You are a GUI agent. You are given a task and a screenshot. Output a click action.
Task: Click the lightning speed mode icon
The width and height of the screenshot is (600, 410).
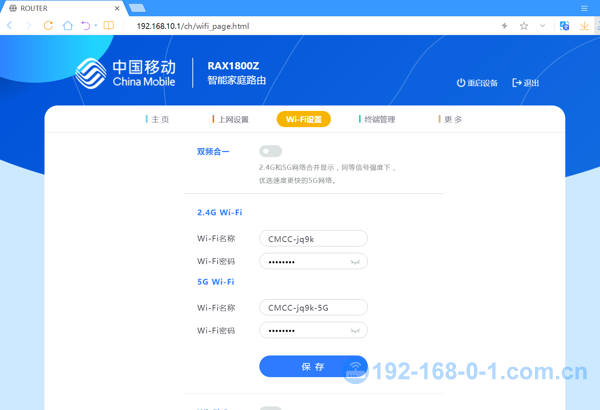tap(505, 26)
